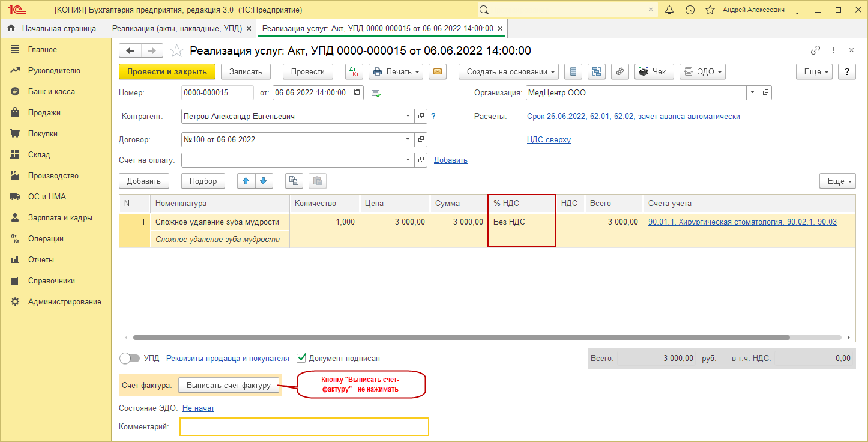
Task: Open the Реквизиты продавца и покупателя link
Action: [x=228, y=358]
